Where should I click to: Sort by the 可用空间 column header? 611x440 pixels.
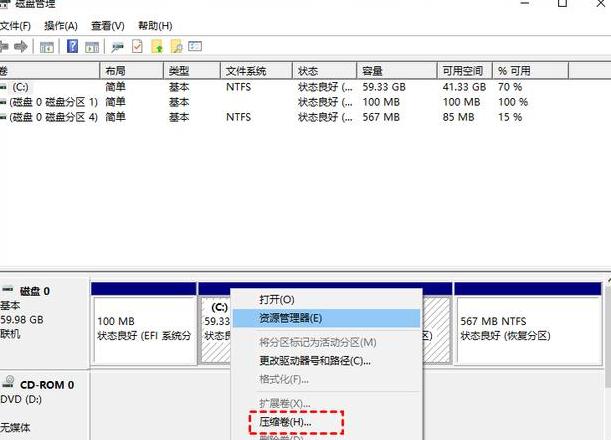(x=465, y=71)
